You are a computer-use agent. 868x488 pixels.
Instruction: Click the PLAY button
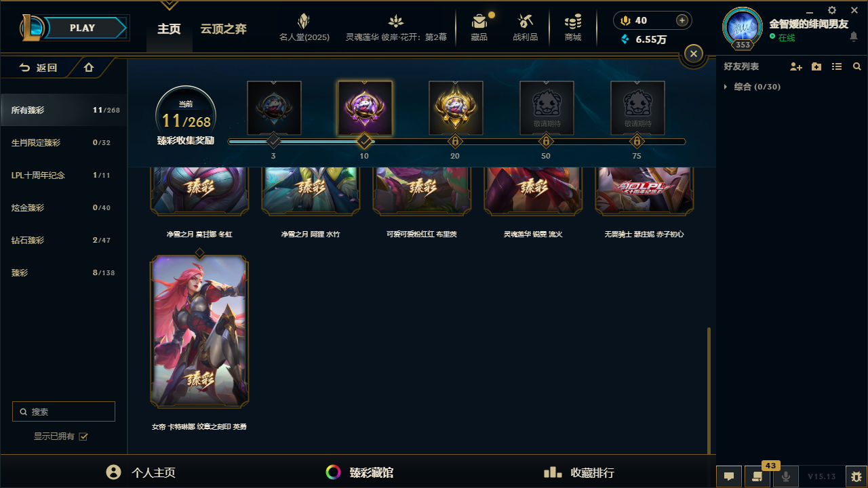[82, 28]
